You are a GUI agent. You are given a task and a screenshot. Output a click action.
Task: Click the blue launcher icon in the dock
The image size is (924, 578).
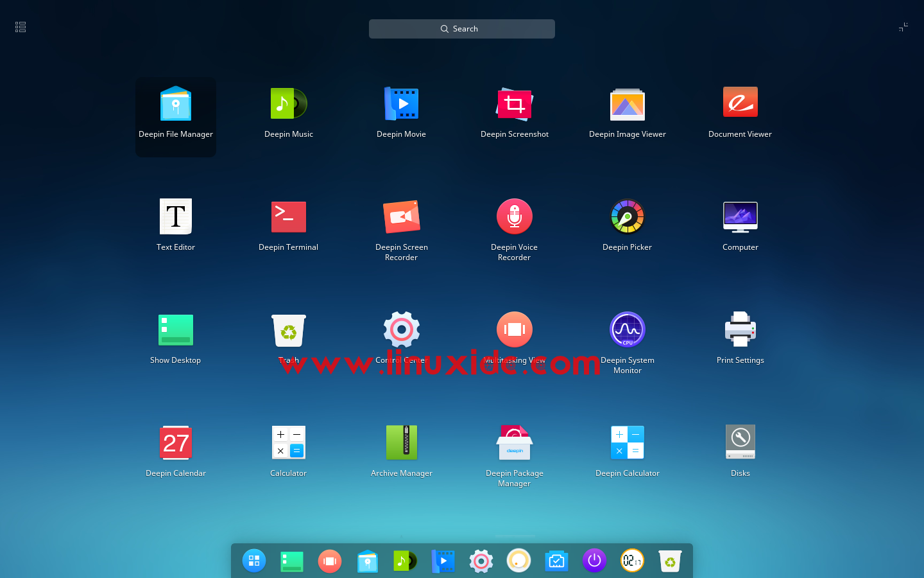(x=254, y=561)
